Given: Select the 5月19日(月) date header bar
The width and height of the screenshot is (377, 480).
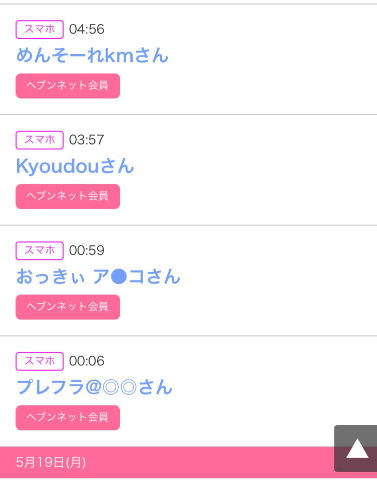Looking at the screenshot, I should (x=167, y=462).
